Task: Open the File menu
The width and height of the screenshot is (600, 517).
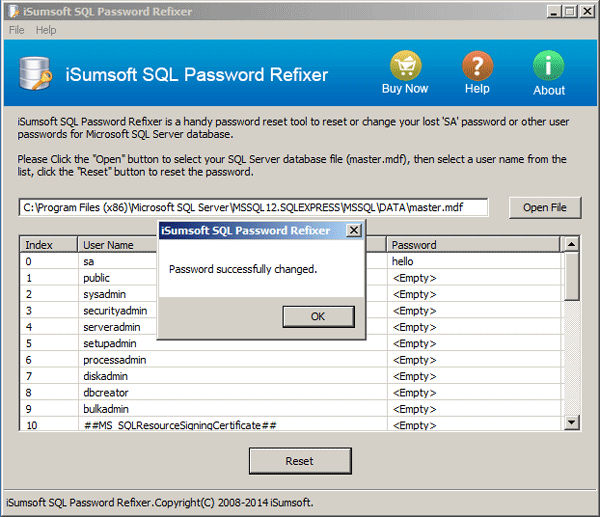Action: (16, 30)
